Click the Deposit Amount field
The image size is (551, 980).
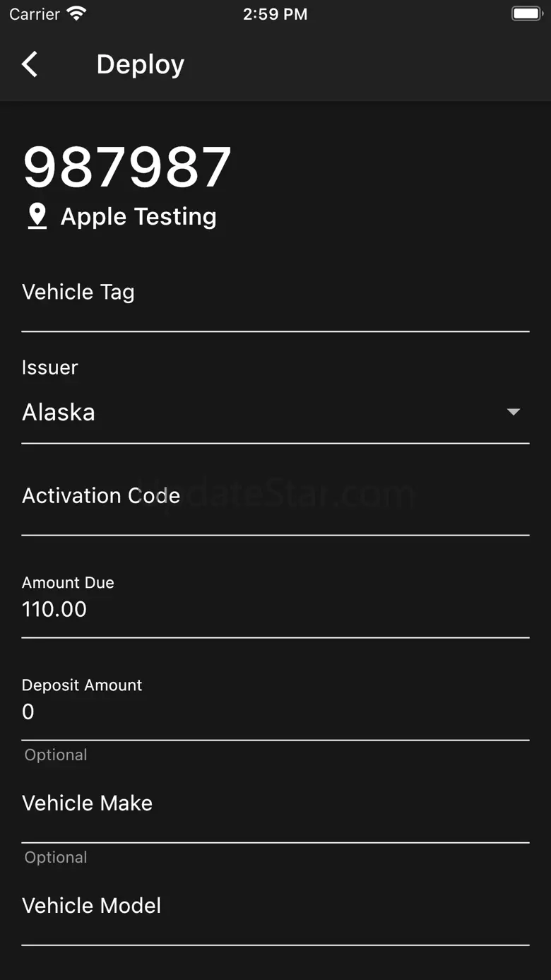pos(275,712)
